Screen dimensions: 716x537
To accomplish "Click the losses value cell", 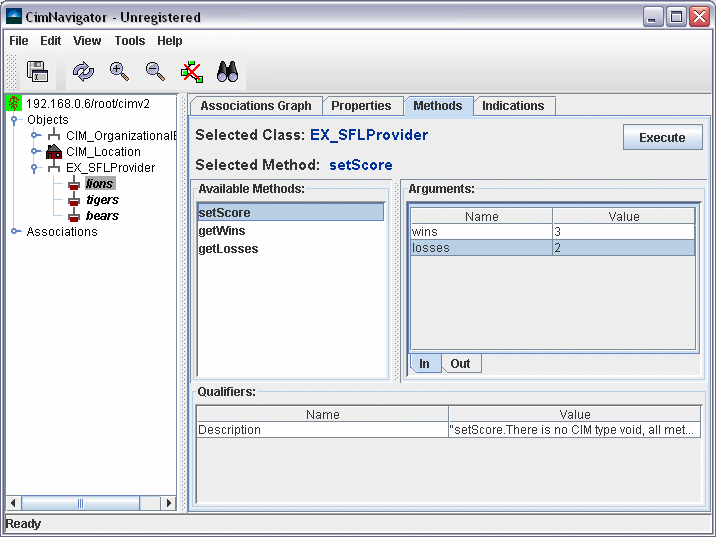I will [623, 248].
